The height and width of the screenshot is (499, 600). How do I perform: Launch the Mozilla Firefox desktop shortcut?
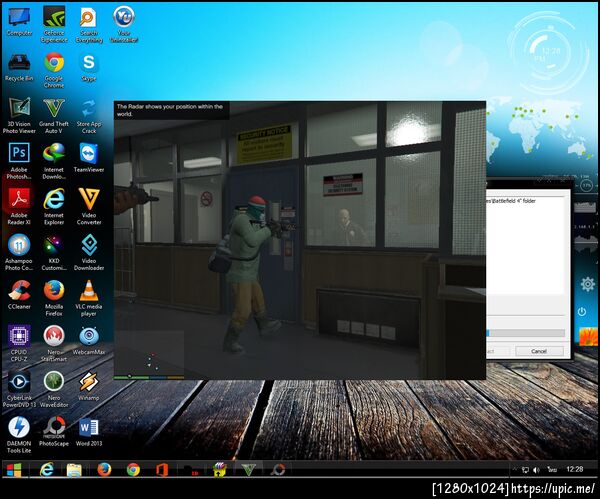(x=54, y=298)
